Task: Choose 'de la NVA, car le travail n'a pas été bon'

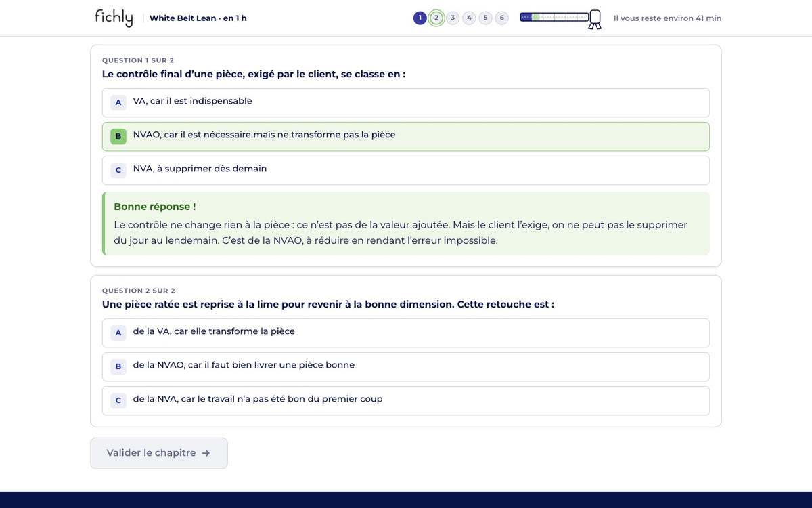Action: pyautogui.click(x=406, y=400)
